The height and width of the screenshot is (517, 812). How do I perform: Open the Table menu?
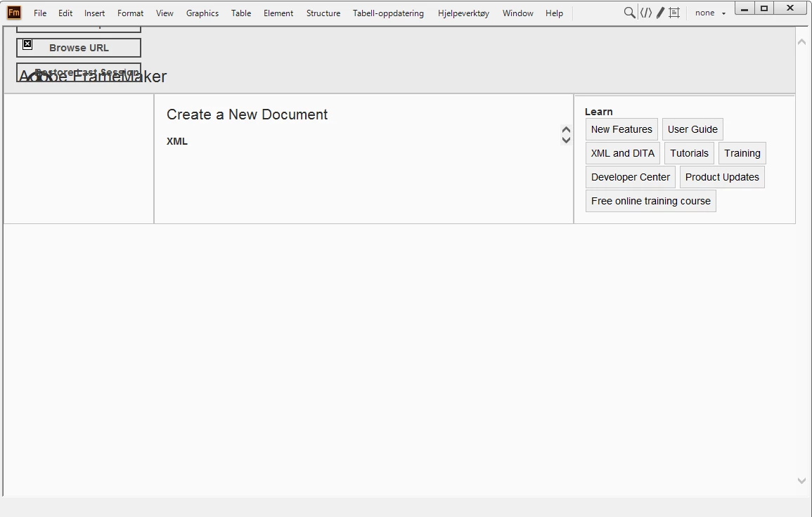coord(241,13)
